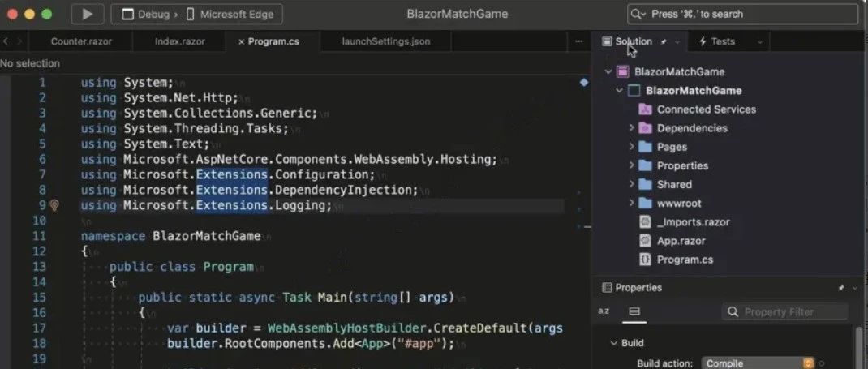Expand the Pages folder
The width and height of the screenshot is (868, 369).
click(x=631, y=147)
